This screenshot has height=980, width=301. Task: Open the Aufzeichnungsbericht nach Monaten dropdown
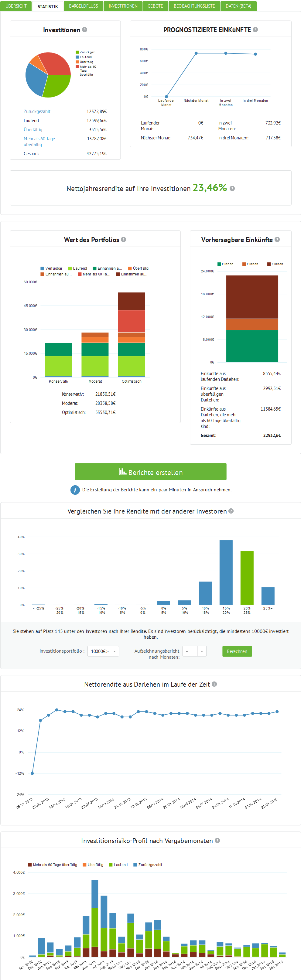click(194, 651)
